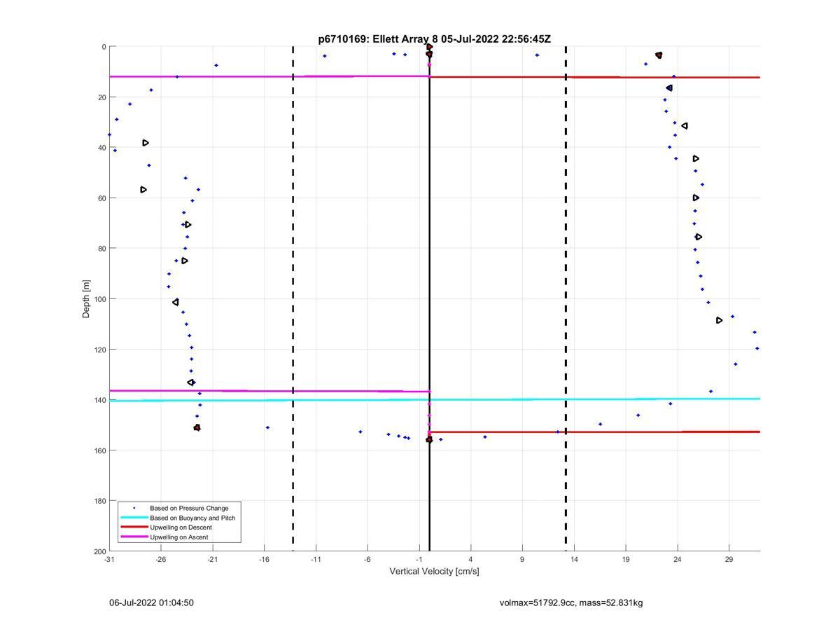Click the y-axis tick label 80

[x=102, y=249]
